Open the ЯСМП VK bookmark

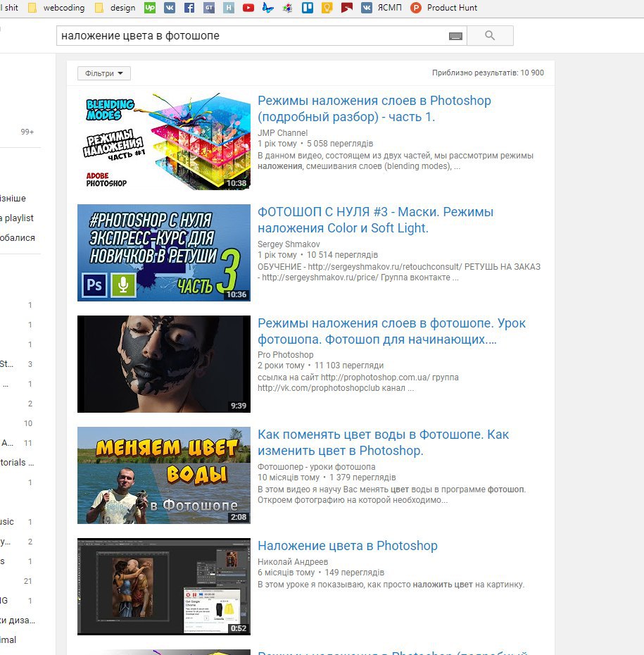[381, 8]
